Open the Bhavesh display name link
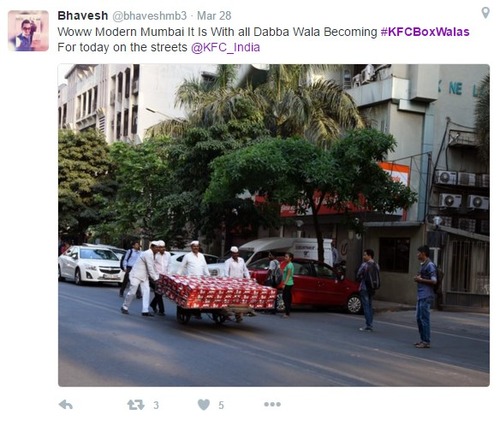500x421 pixels. coord(83,16)
